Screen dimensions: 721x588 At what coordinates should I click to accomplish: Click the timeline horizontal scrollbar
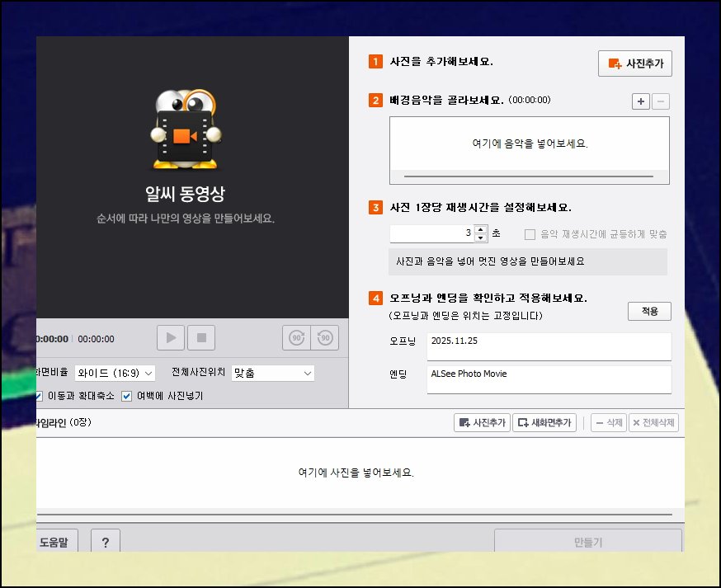point(354,515)
